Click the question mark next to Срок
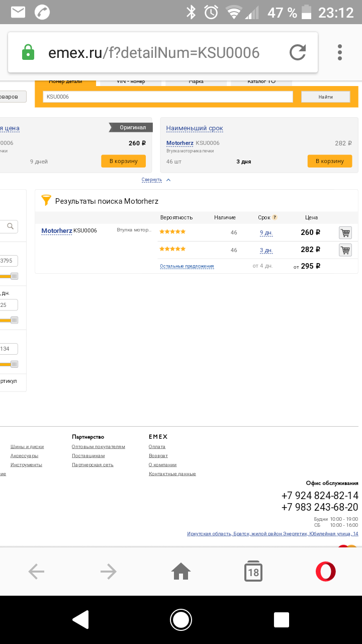The height and width of the screenshot is (644, 362). [275, 218]
